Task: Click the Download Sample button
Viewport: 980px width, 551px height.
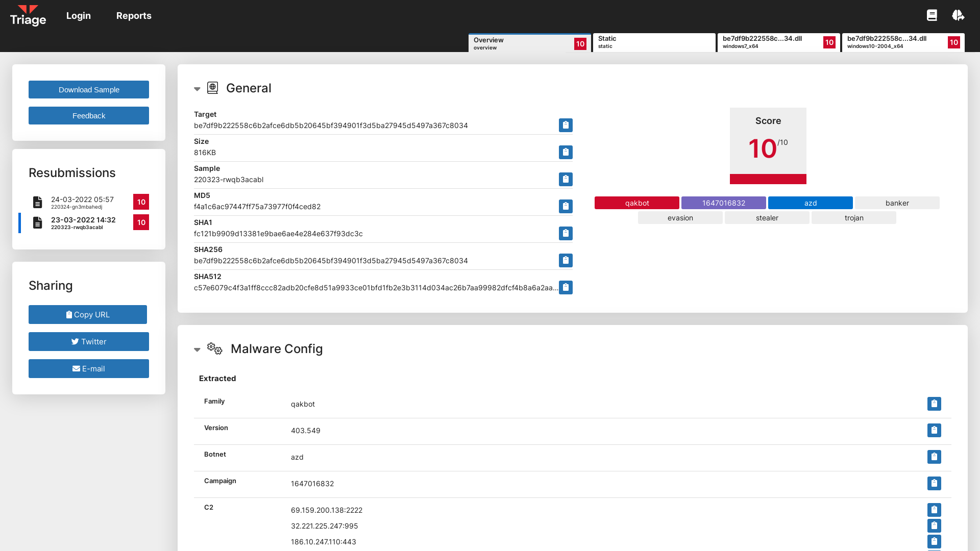Action: 89,90
